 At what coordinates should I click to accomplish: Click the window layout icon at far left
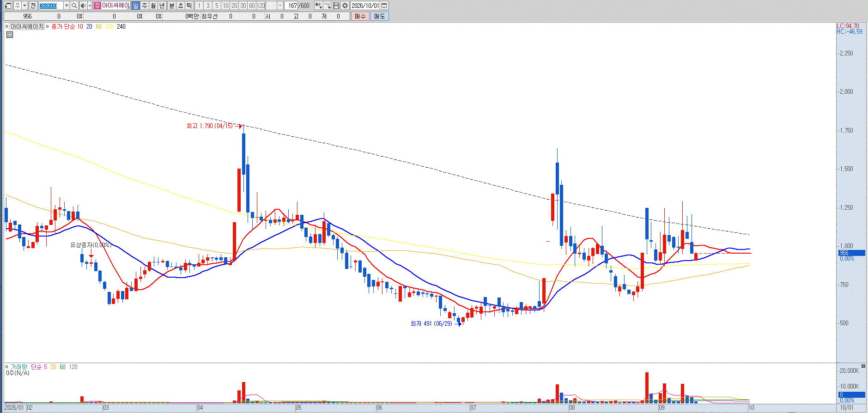click(x=8, y=6)
